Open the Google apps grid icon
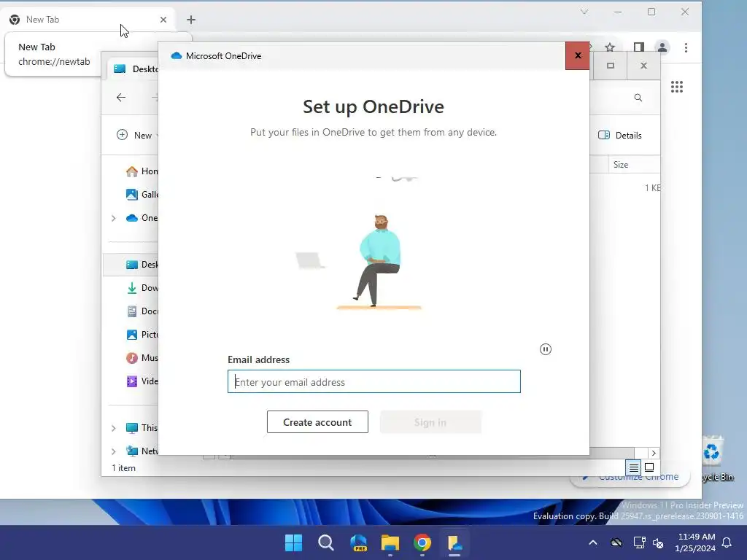 677,87
